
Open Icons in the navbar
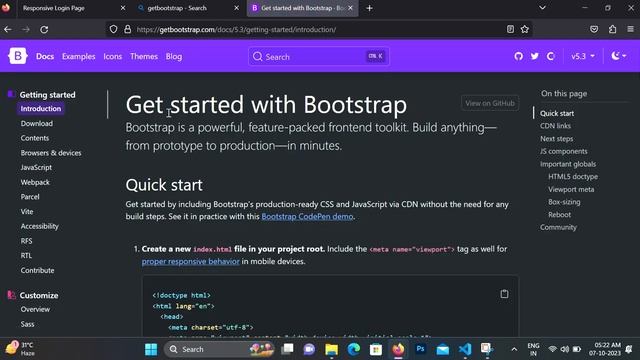pyautogui.click(x=113, y=57)
